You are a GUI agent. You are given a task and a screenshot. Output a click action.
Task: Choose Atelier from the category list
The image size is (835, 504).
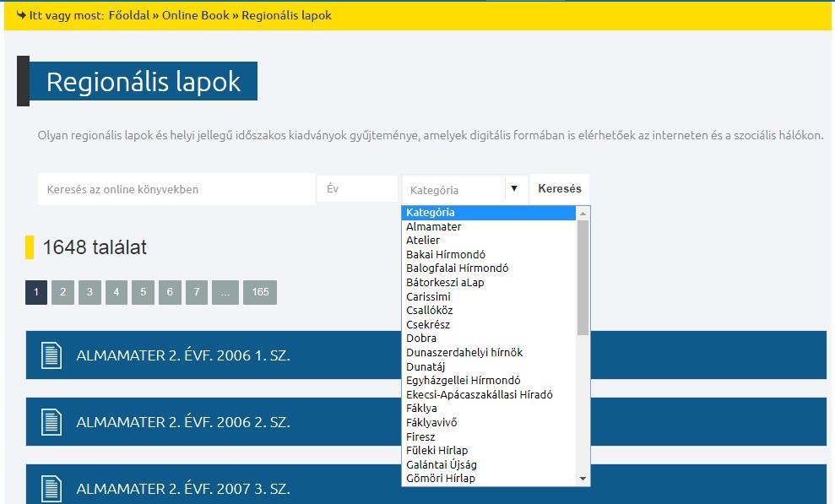489,241
